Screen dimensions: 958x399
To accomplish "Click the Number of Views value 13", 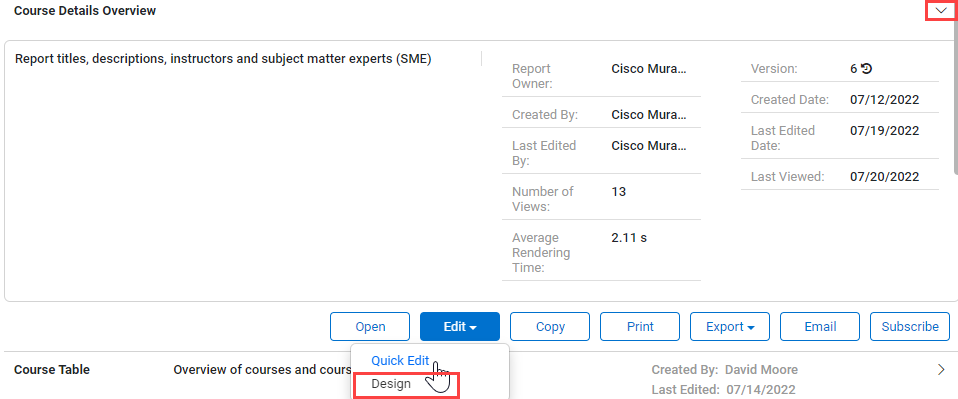I will click(618, 192).
